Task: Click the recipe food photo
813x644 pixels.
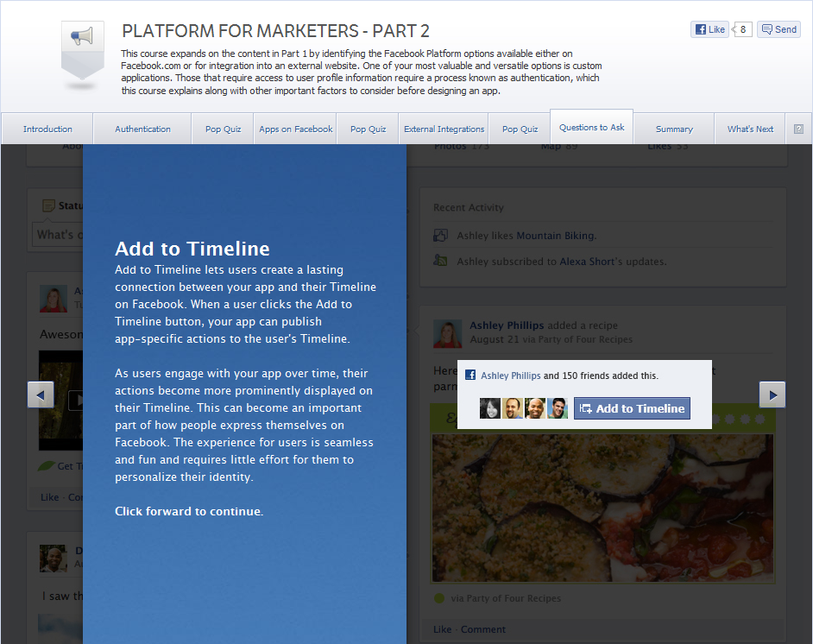Action: coord(602,508)
